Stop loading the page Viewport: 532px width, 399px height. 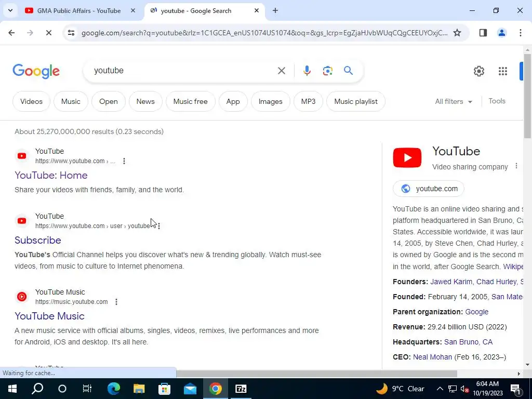tap(48, 33)
